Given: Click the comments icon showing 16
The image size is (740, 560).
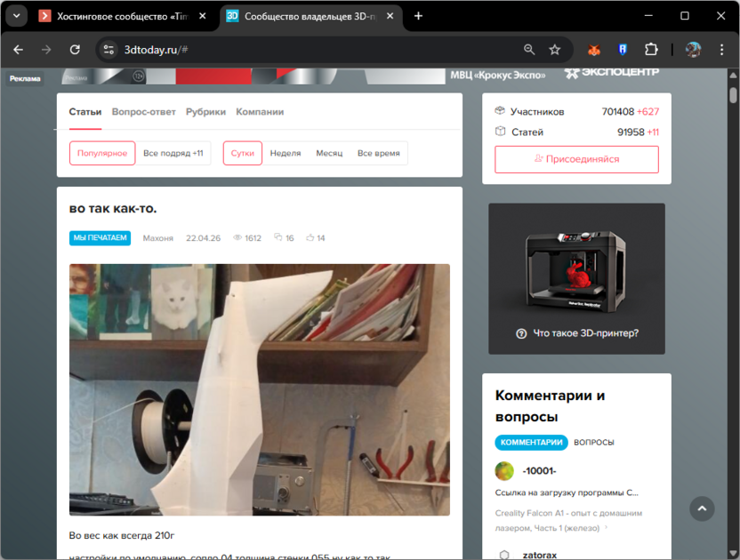Looking at the screenshot, I should [x=278, y=237].
